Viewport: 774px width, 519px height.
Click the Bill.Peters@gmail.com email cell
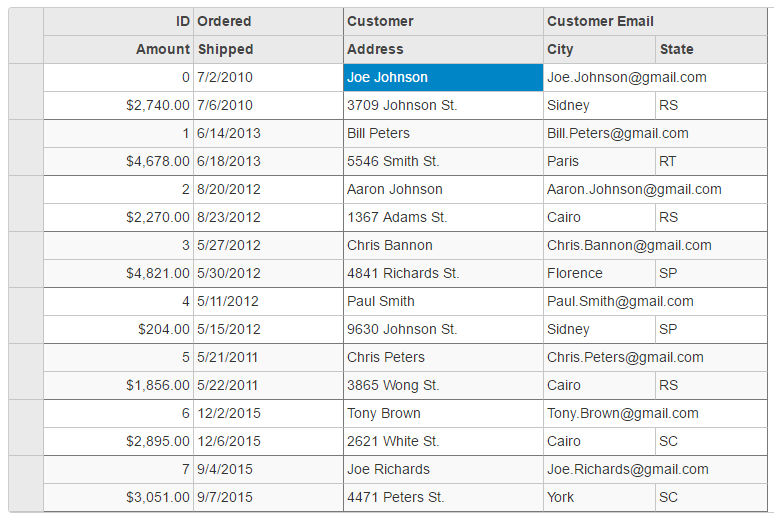click(x=654, y=133)
